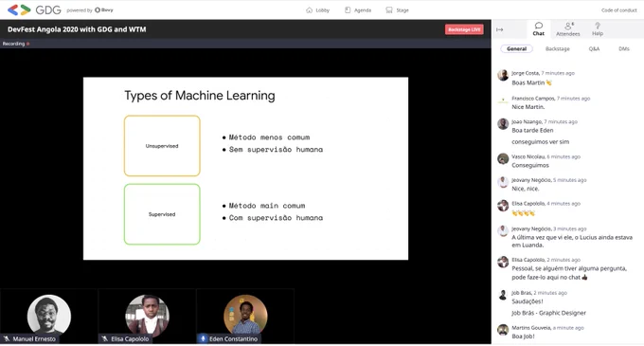Click the Unsupervised box on the slide
The height and width of the screenshot is (346, 644).
click(162, 146)
